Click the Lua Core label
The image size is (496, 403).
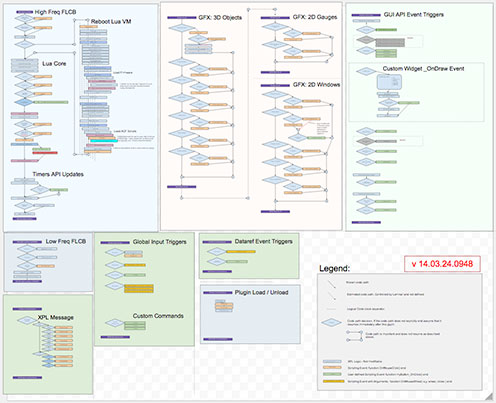54,64
